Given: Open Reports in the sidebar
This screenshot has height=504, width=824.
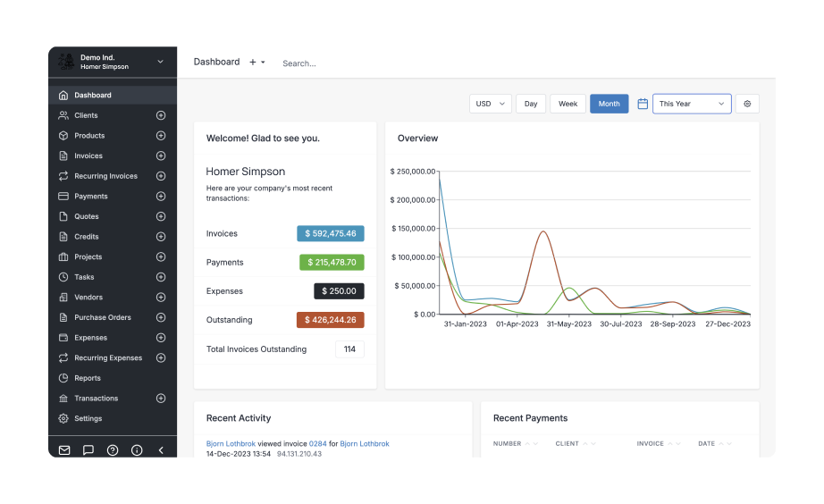Looking at the screenshot, I should 88,378.
